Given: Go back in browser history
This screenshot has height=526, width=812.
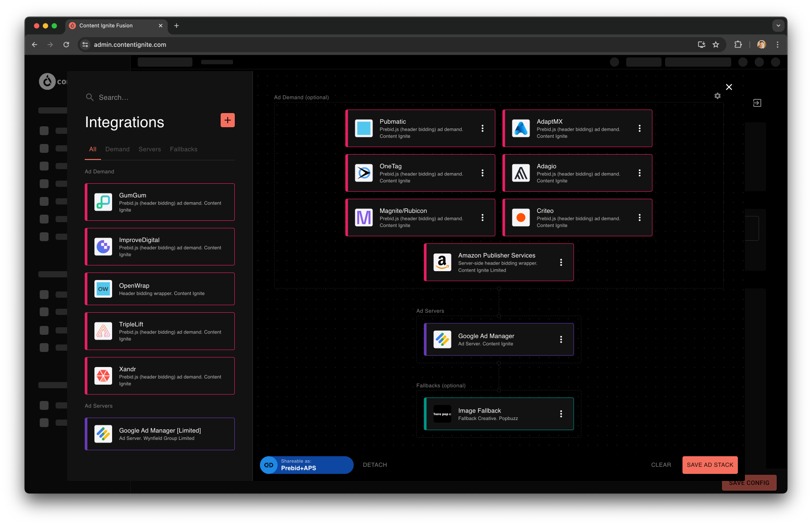Looking at the screenshot, I should tap(34, 45).
